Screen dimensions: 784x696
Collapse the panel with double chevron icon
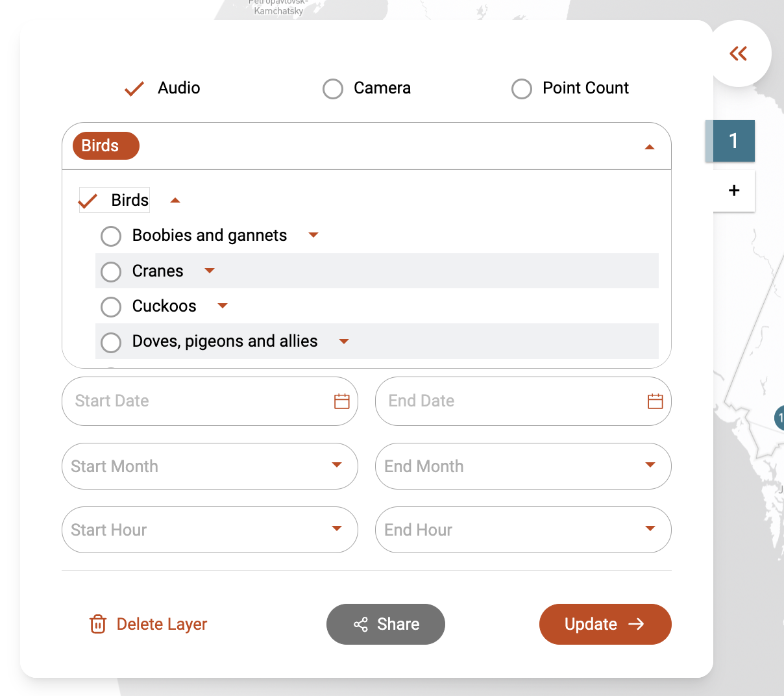[x=738, y=53]
